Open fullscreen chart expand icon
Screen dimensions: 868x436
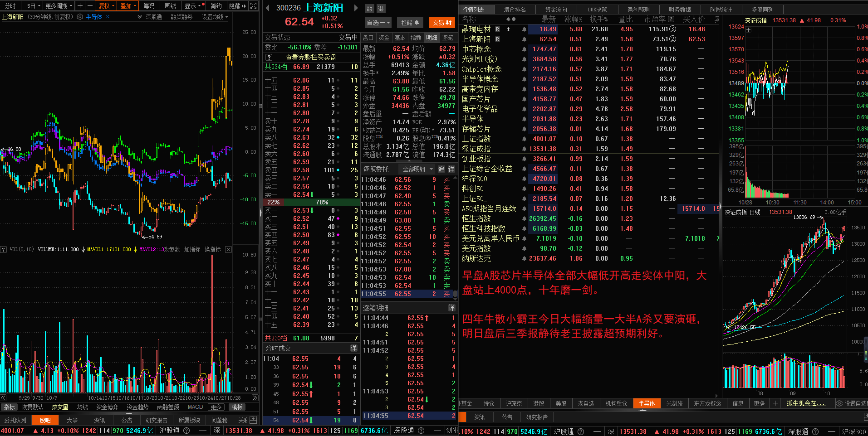point(254,6)
